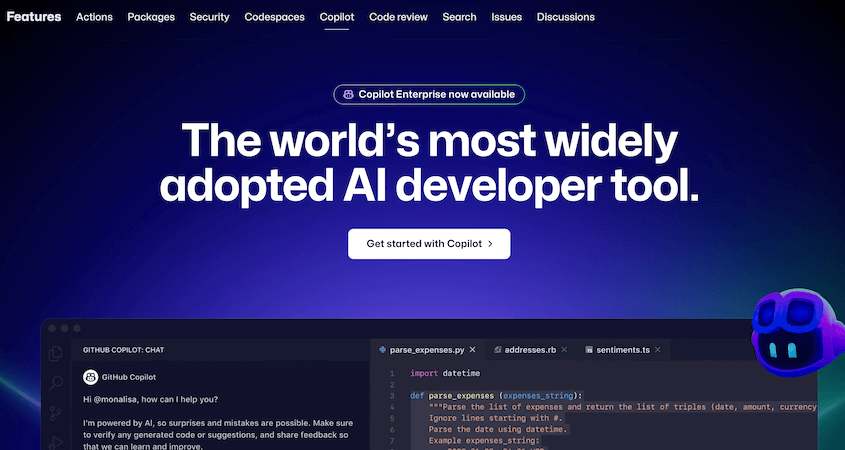Image resolution: width=845 pixels, height=450 pixels.
Task: Open the Discussions nav link
Action: tap(566, 17)
